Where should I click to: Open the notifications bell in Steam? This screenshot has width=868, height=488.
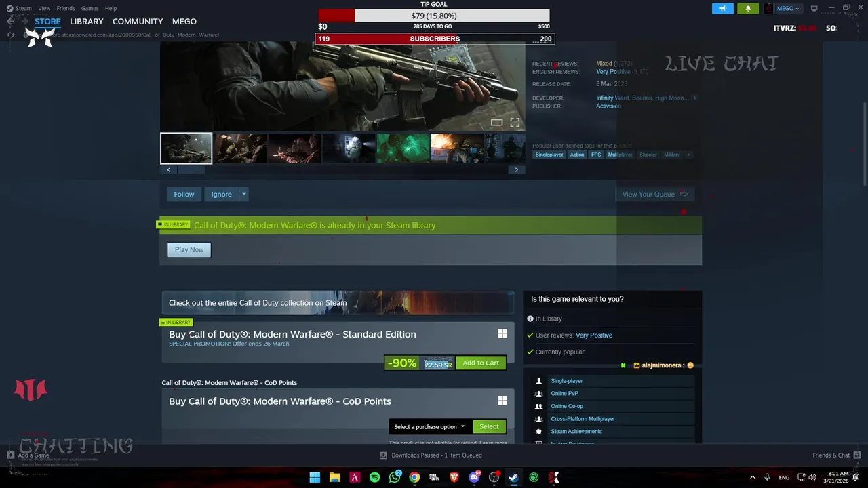pos(748,8)
